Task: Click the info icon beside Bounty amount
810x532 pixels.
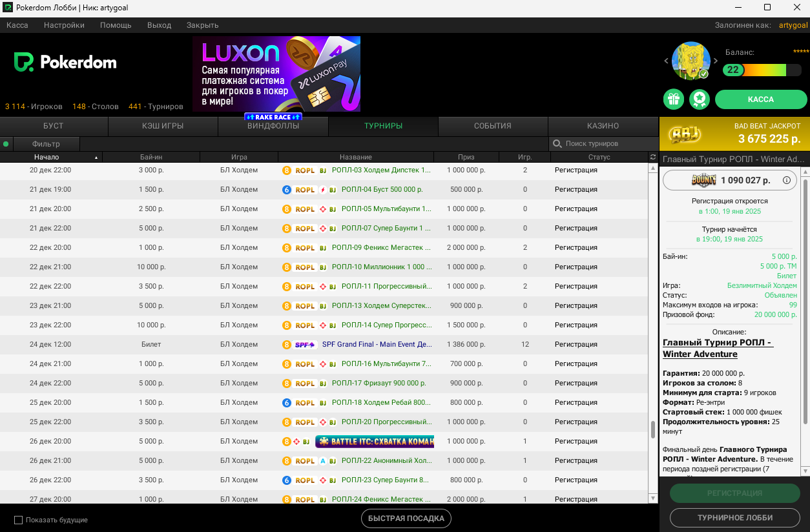Action: (786, 181)
